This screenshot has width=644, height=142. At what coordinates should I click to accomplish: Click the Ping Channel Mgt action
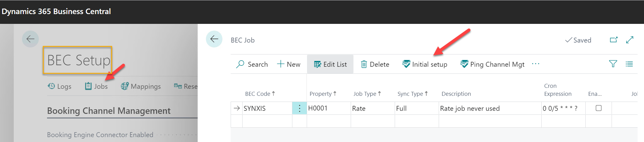pos(492,64)
